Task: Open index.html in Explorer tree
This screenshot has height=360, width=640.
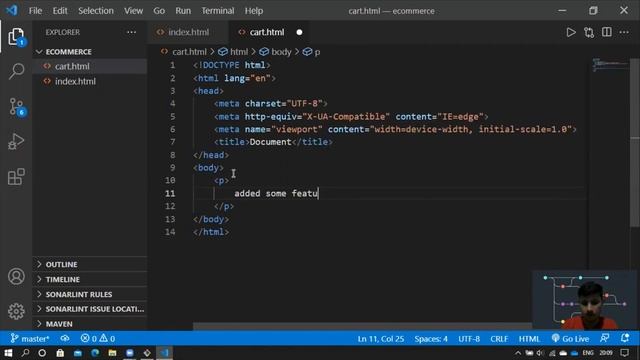Action: point(90,81)
